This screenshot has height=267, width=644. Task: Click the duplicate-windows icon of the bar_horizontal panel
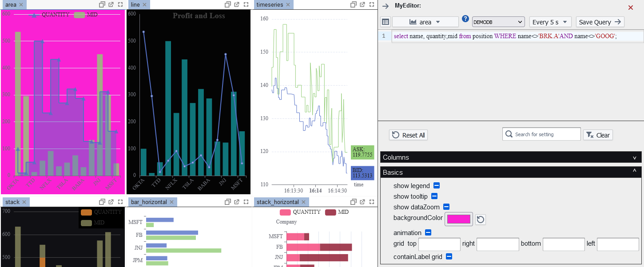(x=228, y=202)
